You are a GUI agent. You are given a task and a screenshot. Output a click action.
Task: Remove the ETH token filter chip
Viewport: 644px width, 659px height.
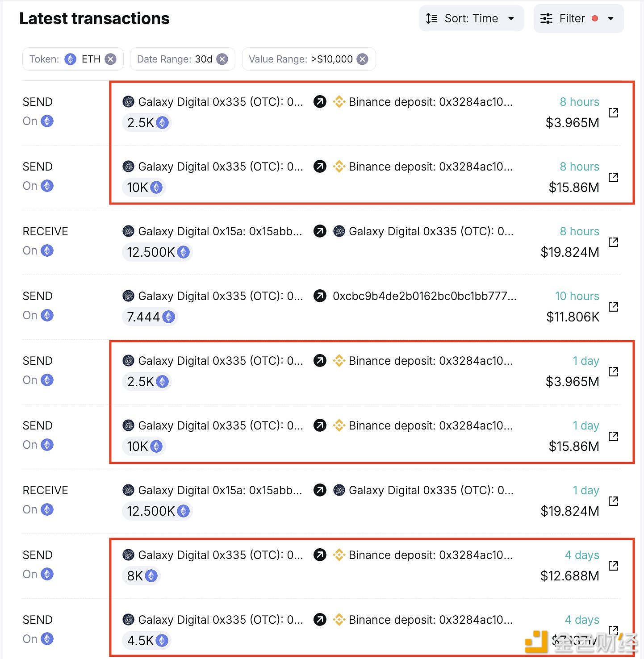pyautogui.click(x=111, y=59)
